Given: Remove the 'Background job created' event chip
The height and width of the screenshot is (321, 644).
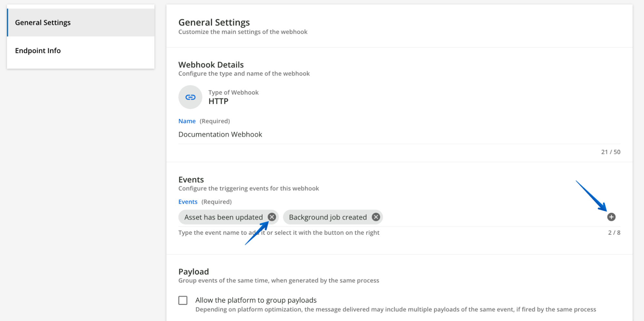Looking at the screenshot, I should tap(375, 217).
